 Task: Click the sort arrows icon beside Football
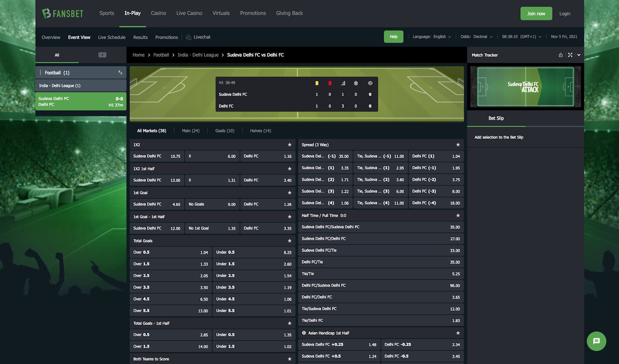pos(120,73)
